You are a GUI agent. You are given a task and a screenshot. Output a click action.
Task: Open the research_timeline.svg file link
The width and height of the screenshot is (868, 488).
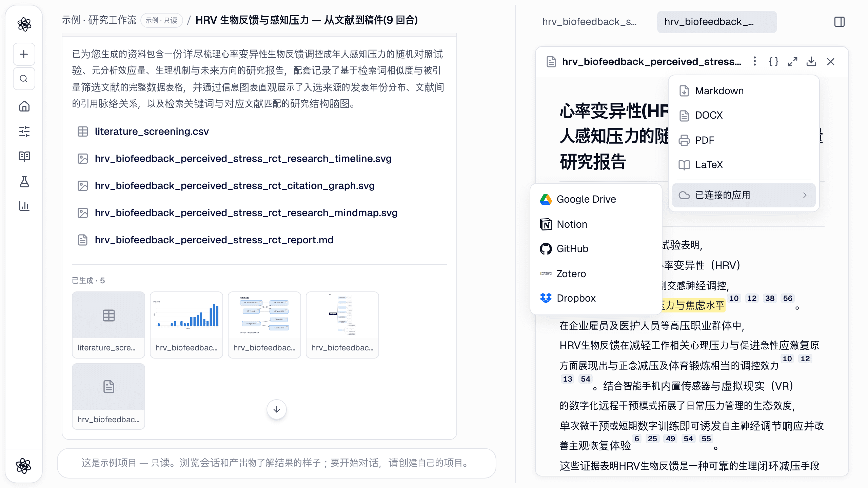pos(243,159)
